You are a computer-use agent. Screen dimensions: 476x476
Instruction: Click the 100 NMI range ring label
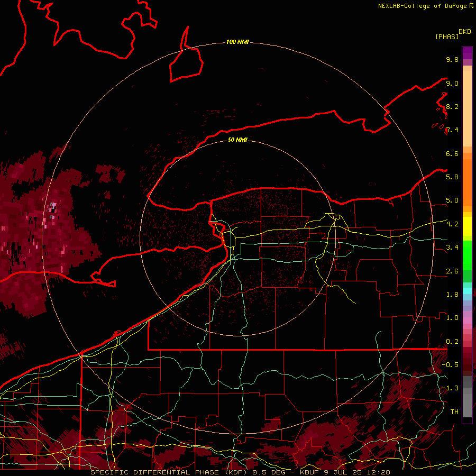237,42
